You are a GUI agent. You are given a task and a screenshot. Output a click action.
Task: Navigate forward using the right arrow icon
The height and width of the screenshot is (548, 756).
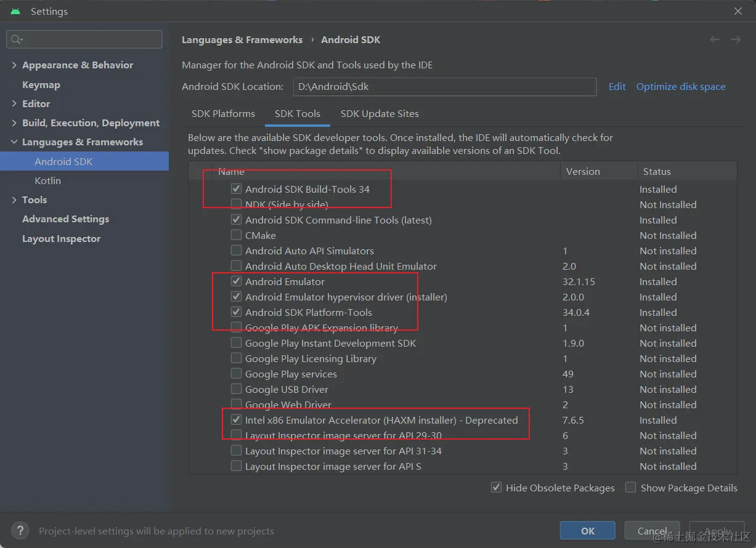click(x=736, y=39)
